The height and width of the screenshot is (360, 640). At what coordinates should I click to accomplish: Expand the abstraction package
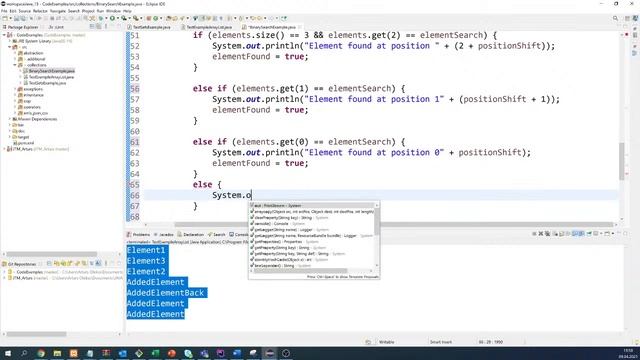[16, 53]
